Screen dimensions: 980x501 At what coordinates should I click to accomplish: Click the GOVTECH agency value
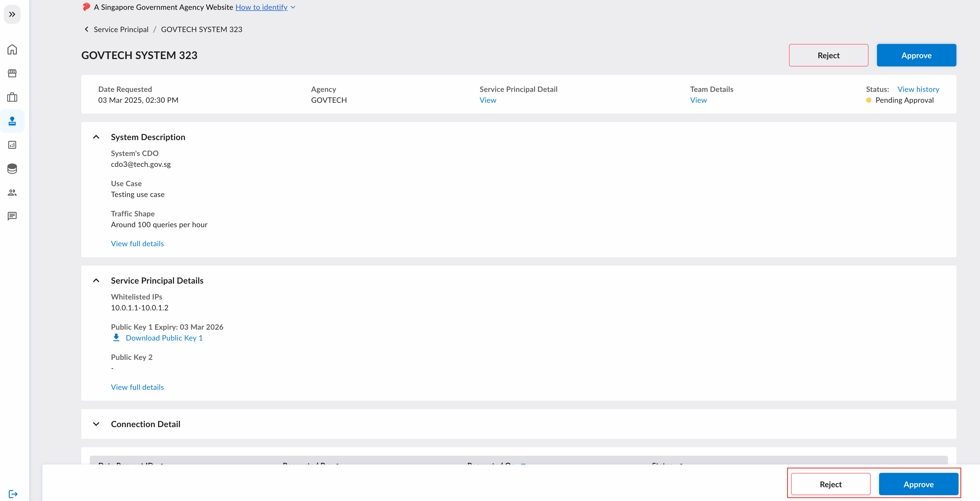click(329, 100)
